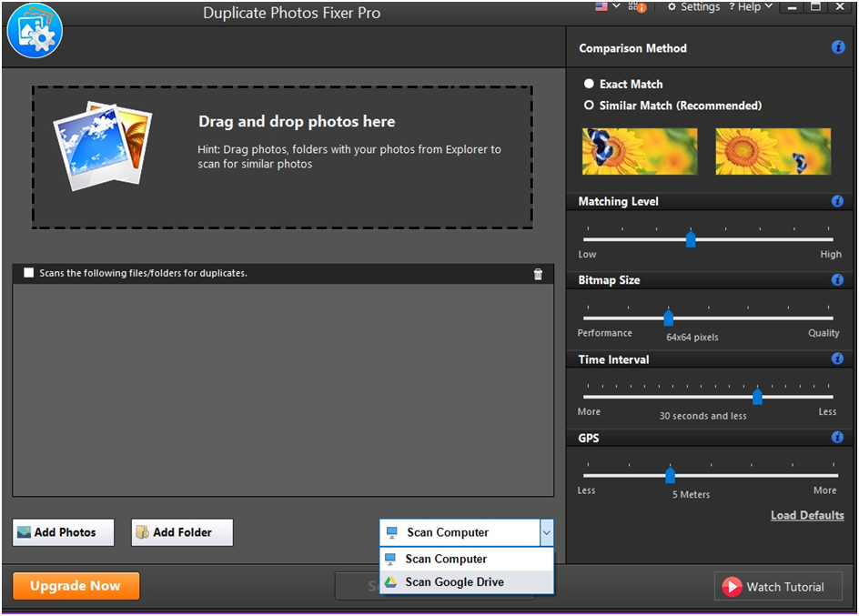
Task: Click the Time Interval info icon
Action: [x=837, y=358]
